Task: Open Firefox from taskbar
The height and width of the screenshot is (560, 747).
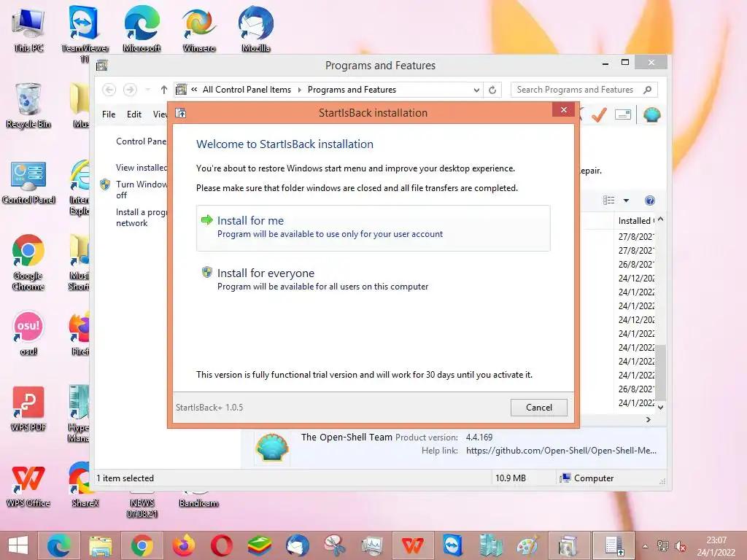Action: click(184, 545)
